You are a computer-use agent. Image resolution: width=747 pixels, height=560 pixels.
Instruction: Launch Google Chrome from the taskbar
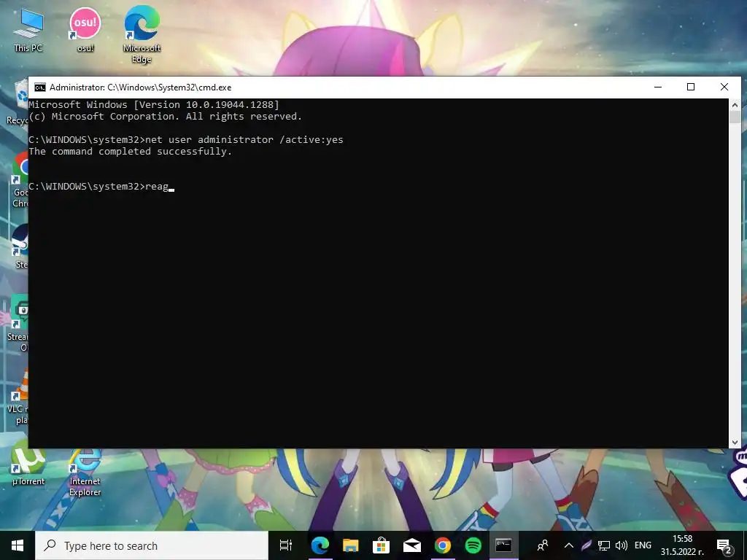(x=443, y=545)
